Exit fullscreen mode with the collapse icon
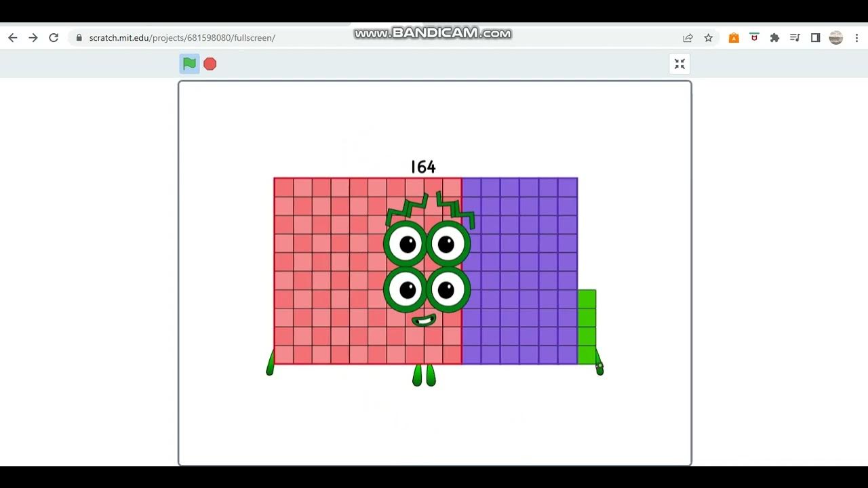This screenshot has height=488, width=868. (x=679, y=64)
